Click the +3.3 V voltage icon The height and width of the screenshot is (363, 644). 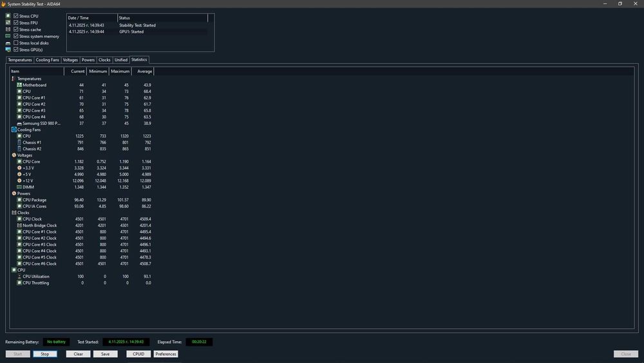click(19, 168)
